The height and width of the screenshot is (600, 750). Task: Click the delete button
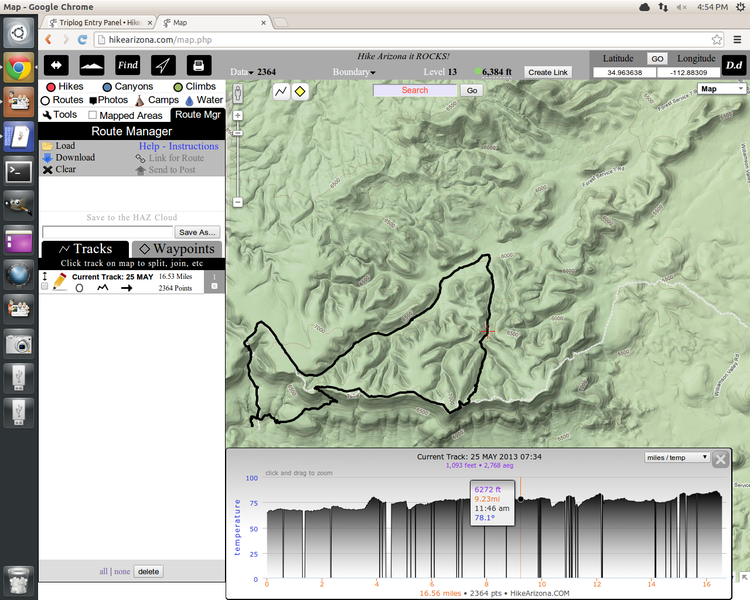(x=148, y=571)
